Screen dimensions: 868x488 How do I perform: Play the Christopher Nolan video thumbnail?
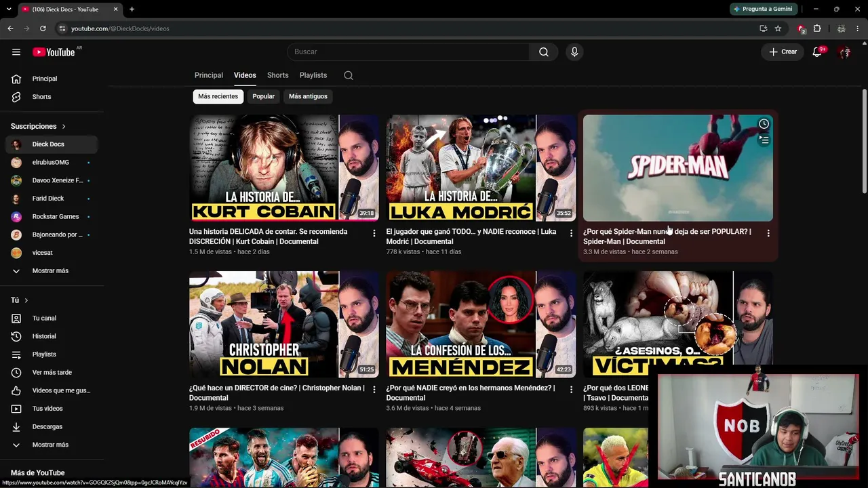(284, 325)
